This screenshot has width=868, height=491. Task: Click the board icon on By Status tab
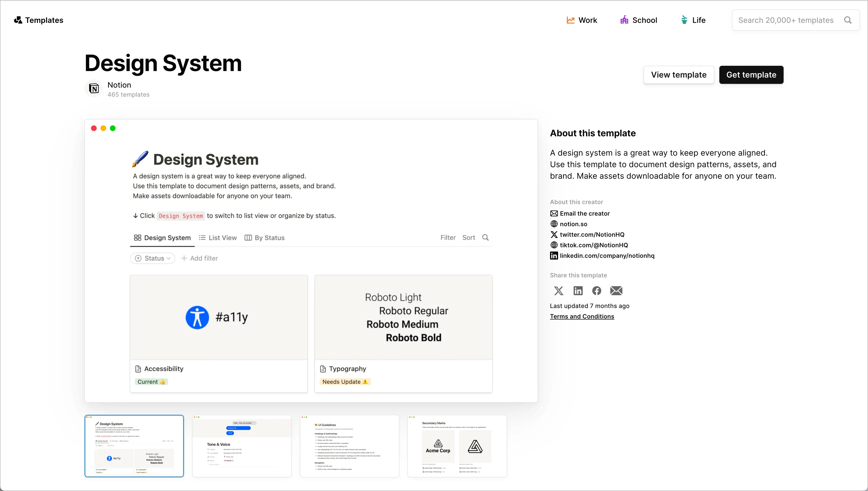click(248, 238)
